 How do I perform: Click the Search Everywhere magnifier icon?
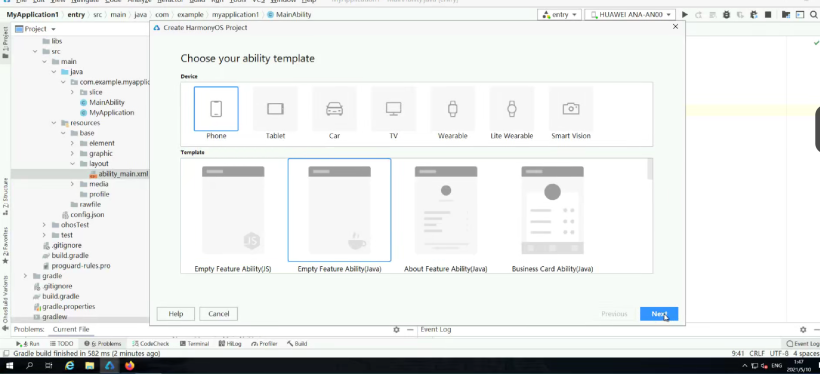814,15
